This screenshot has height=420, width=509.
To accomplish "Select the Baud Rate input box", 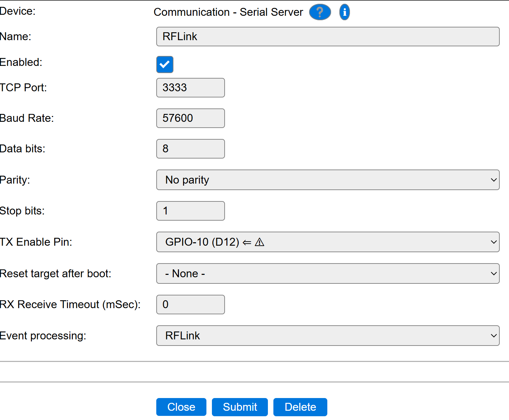I will (190, 118).
